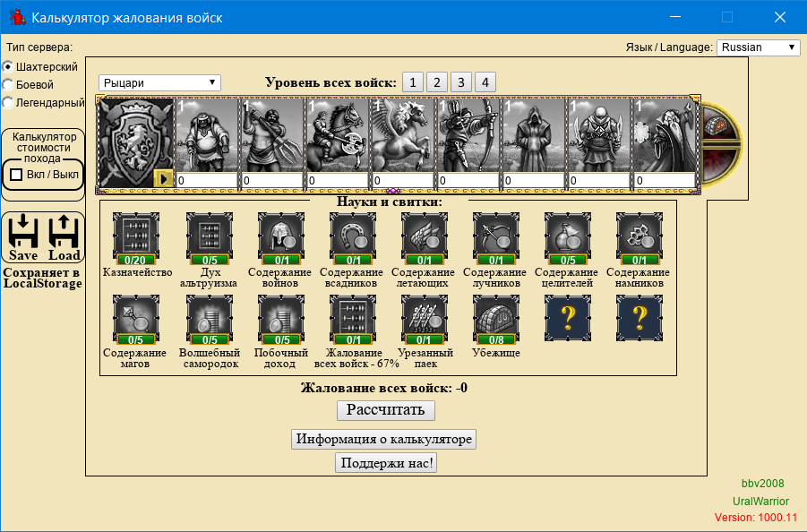Select the Убежище science icon
Image resolution: width=807 pixels, height=532 pixels.
495,317
